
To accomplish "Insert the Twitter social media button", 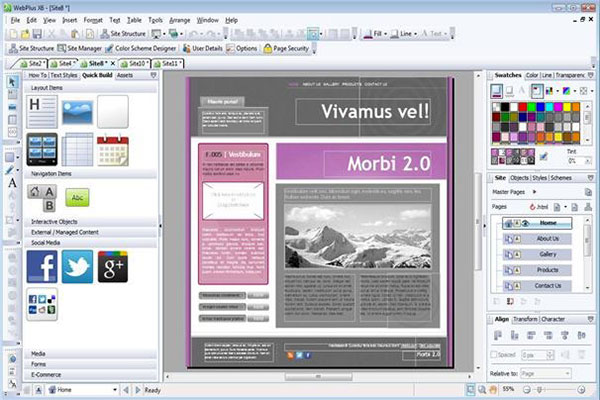I will (77, 266).
